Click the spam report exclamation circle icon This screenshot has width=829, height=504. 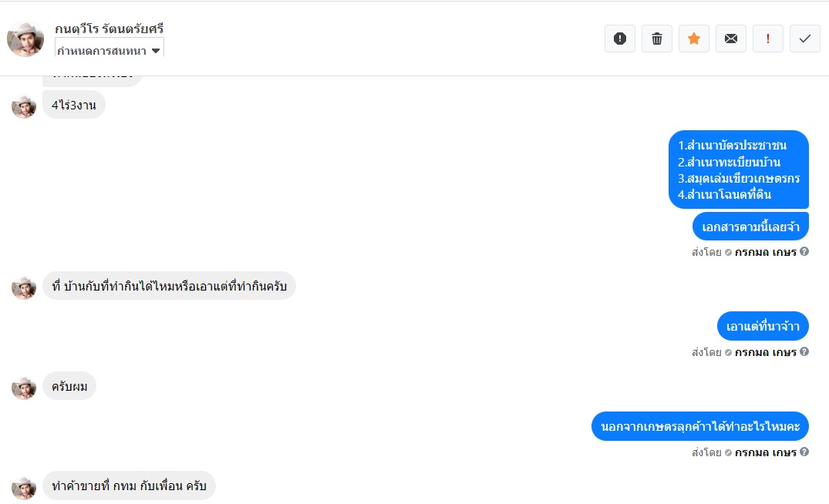tap(619, 39)
